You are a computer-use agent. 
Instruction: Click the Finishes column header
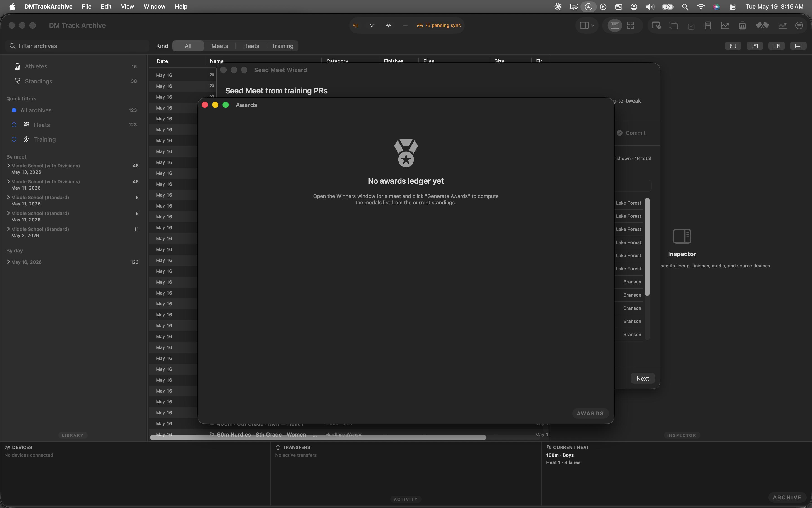(x=394, y=61)
